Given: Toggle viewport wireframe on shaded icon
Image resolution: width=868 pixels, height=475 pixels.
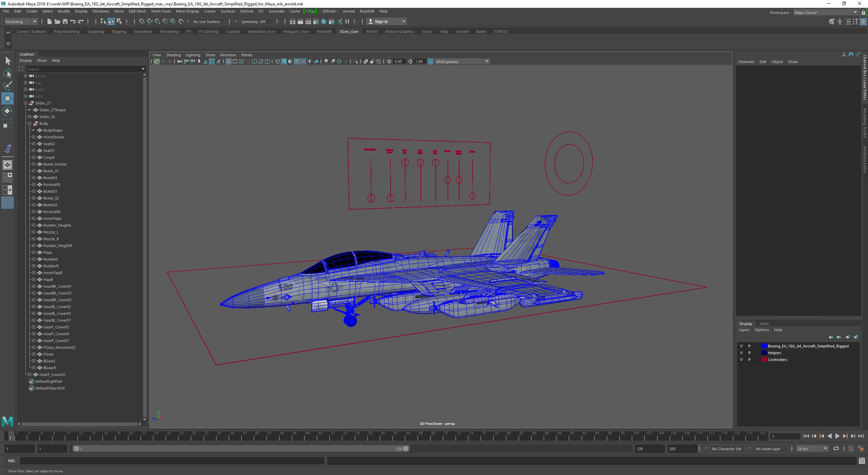Looking at the screenshot, I should coord(297,61).
